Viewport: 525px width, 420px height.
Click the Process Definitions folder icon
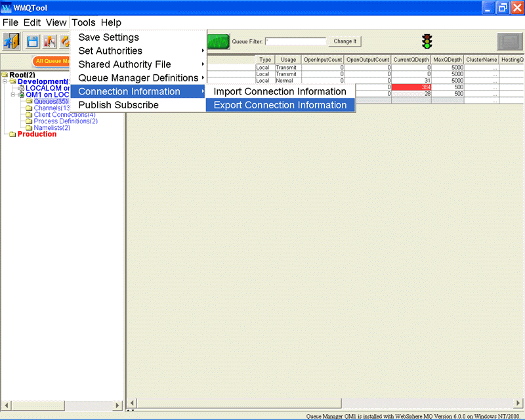29,121
